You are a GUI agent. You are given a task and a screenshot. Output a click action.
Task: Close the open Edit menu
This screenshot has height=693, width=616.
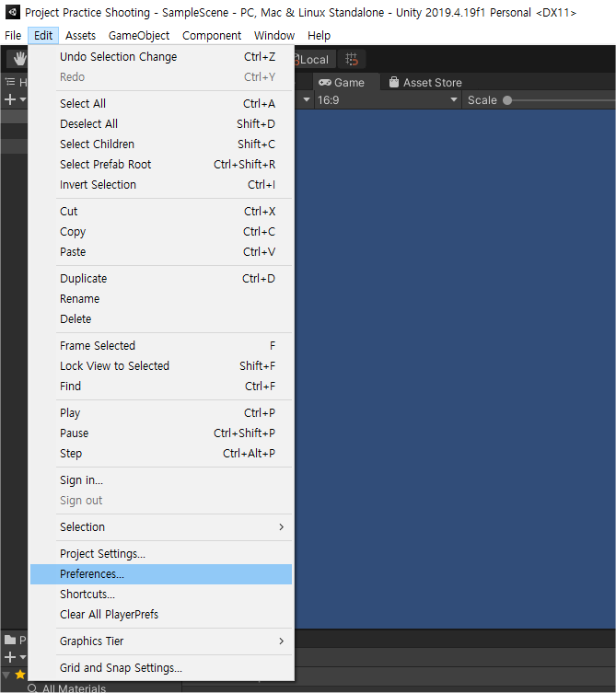coord(43,35)
